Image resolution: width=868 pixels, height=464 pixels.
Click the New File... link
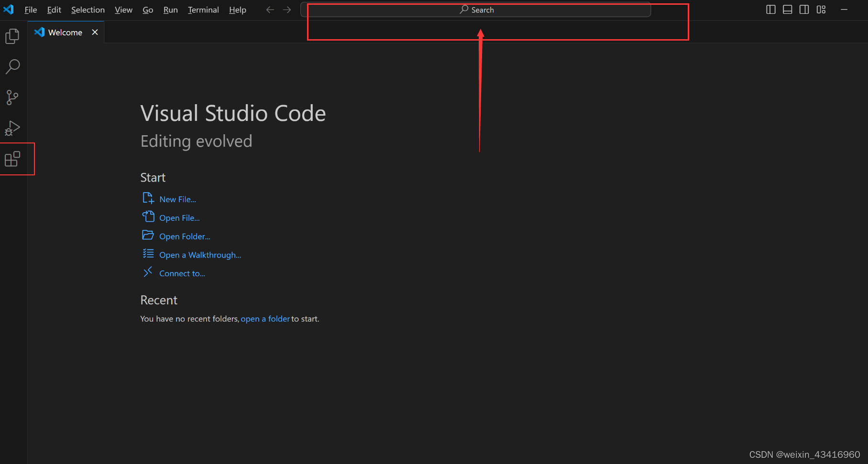coord(178,199)
